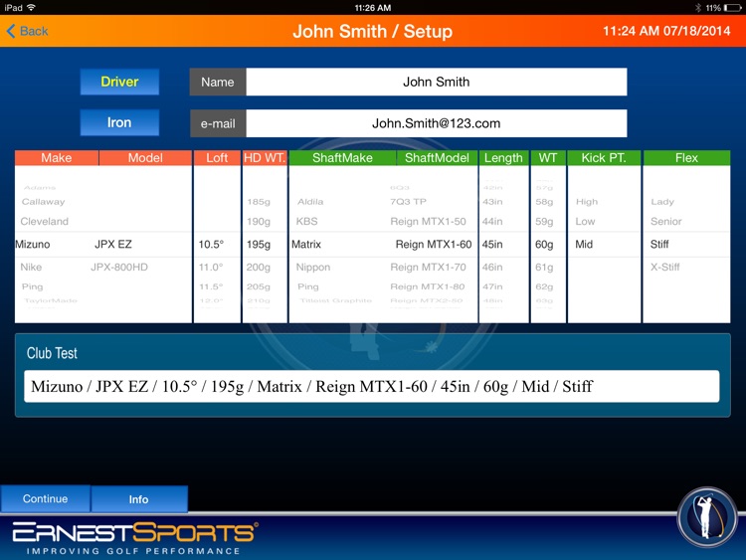This screenshot has height=560, width=746.
Task: Tap the ShaftMake column header
Action: (342, 158)
